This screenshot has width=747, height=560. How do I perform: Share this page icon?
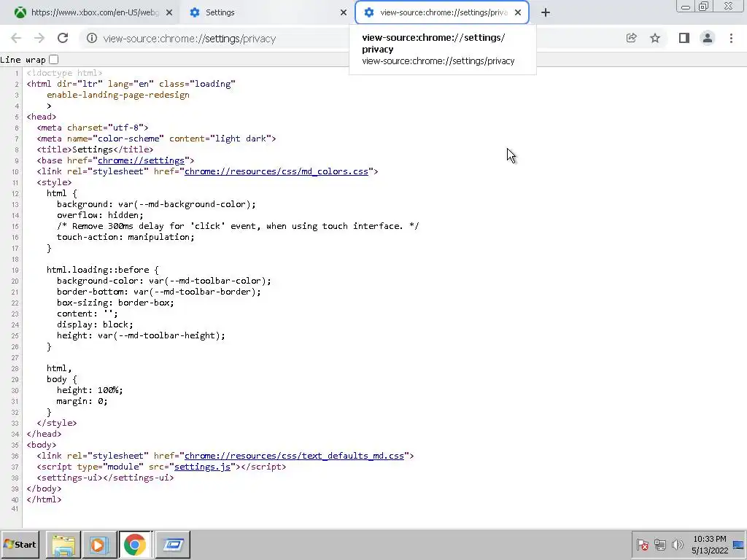click(631, 38)
